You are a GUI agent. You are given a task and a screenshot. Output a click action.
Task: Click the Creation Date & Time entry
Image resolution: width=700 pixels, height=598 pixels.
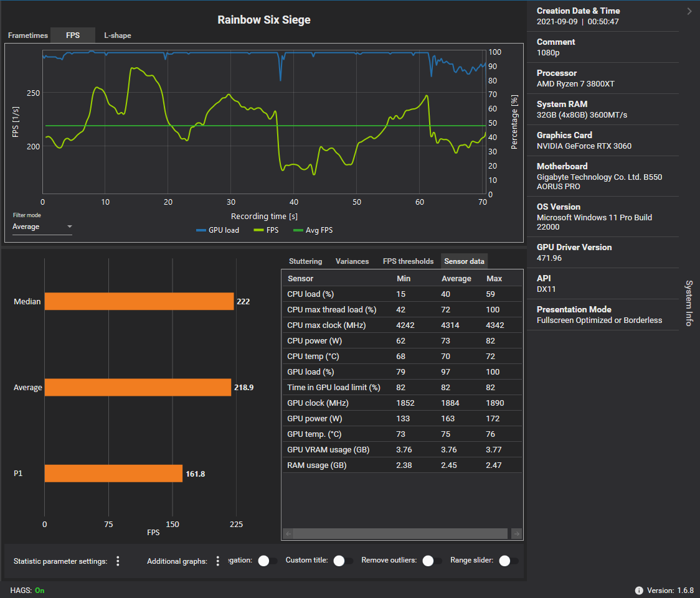pos(603,16)
